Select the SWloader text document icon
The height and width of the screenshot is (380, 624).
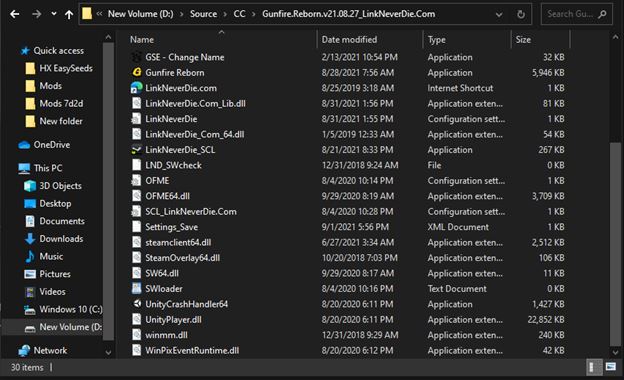pos(136,288)
